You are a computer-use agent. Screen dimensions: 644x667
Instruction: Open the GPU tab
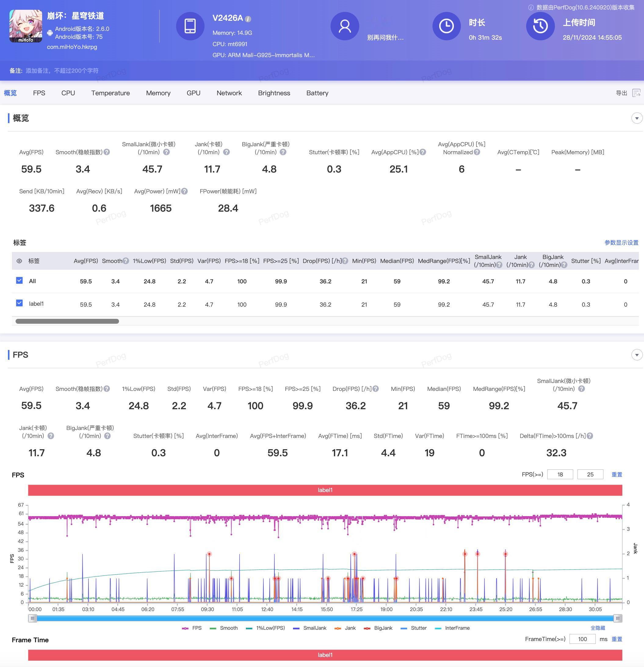pyautogui.click(x=194, y=93)
